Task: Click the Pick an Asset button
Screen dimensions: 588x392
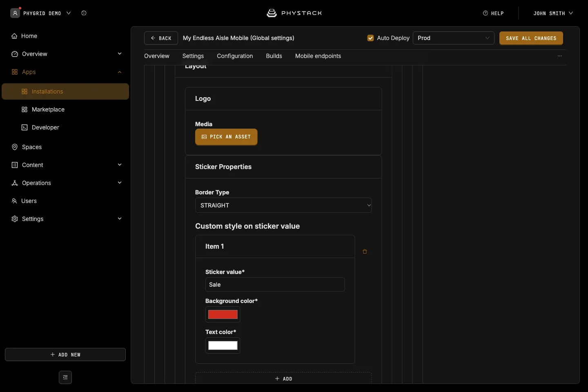Action: point(226,137)
